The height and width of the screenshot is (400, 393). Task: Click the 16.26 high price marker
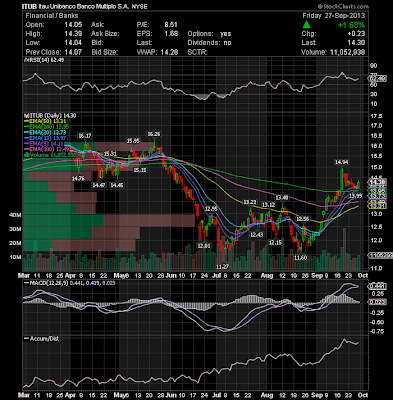coord(154,134)
